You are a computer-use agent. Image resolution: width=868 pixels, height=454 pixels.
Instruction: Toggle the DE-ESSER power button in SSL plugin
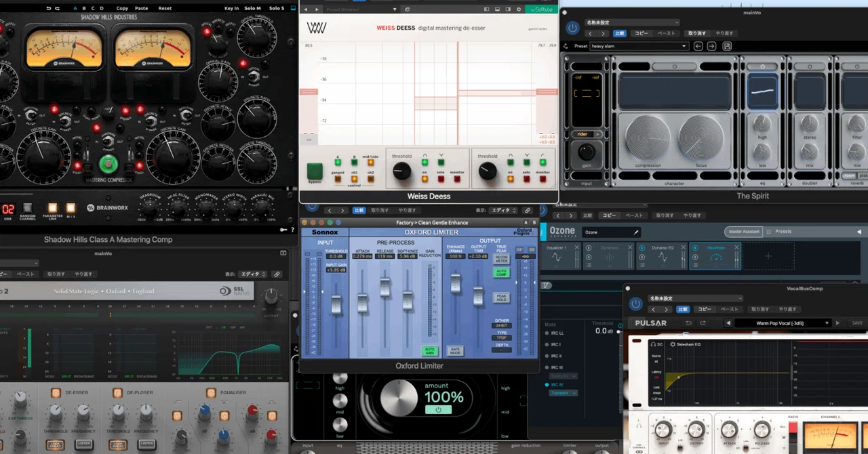coord(56,392)
